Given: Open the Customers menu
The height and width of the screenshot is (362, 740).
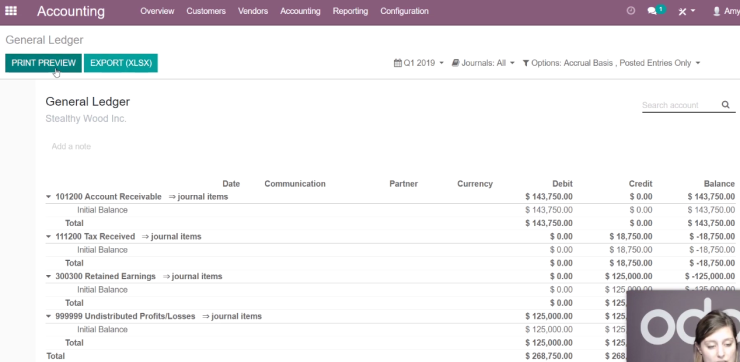Looking at the screenshot, I should point(206,11).
